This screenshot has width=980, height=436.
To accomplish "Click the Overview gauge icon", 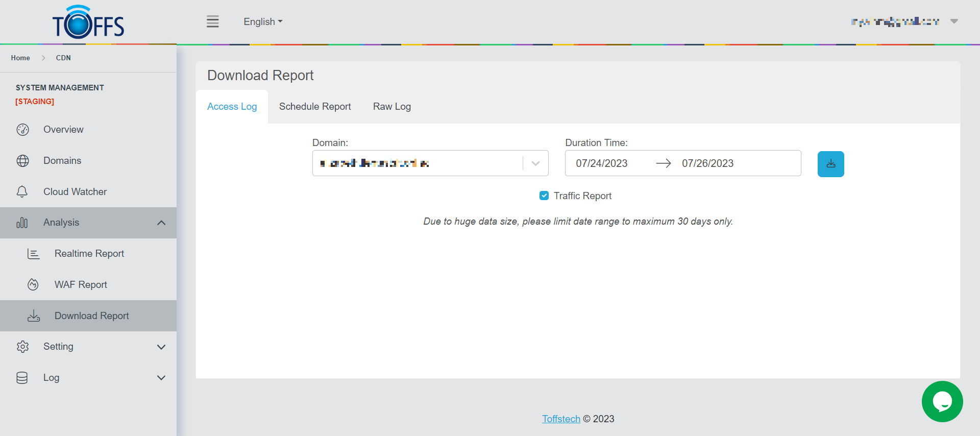I will click(22, 130).
